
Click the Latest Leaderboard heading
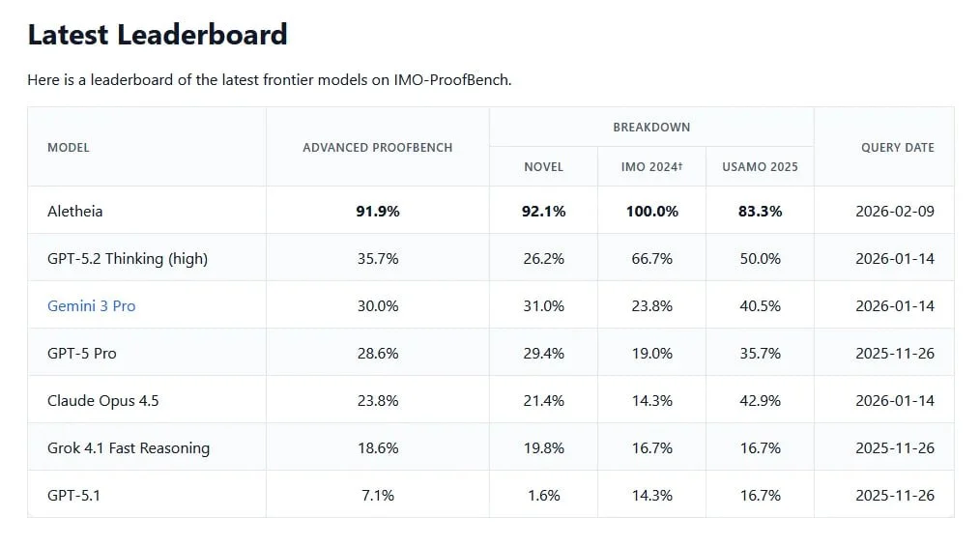158,35
